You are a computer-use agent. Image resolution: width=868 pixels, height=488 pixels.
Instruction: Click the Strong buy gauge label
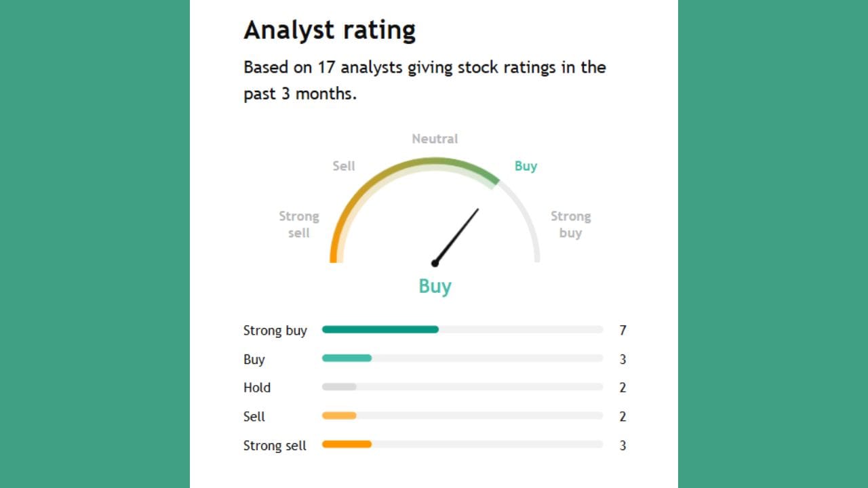570,224
